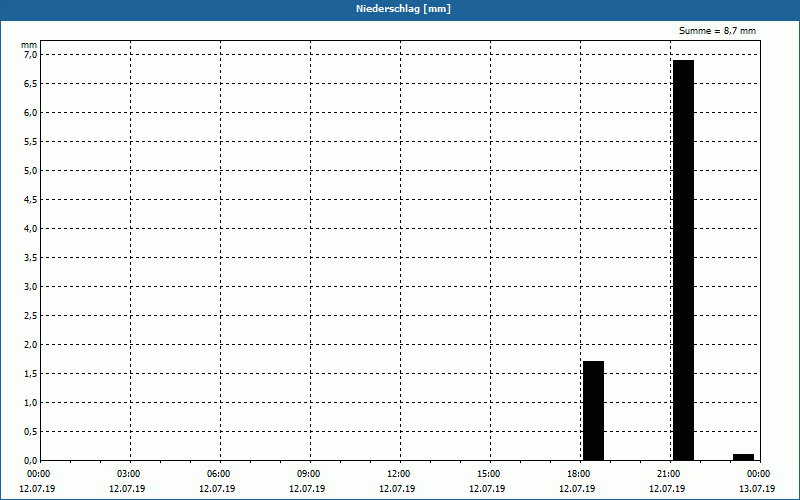Click the 6,0 y-axis value
This screenshot has width=800, height=500.
click(x=31, y=113)
